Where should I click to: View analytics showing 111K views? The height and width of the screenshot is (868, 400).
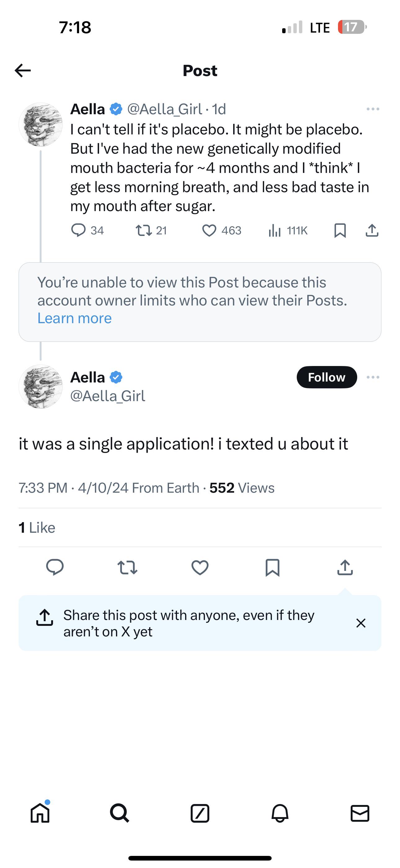coord(275,230)
